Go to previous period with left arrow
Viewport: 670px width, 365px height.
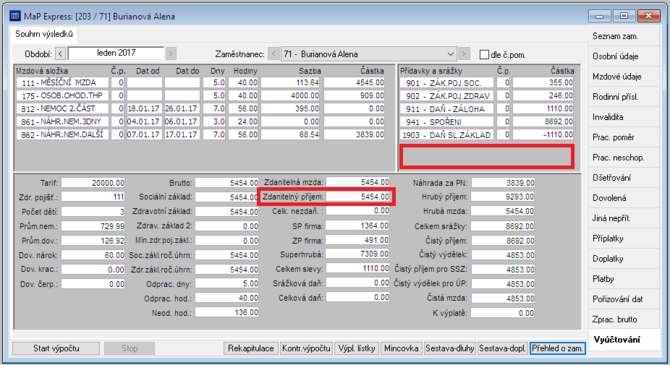[60, 54]
